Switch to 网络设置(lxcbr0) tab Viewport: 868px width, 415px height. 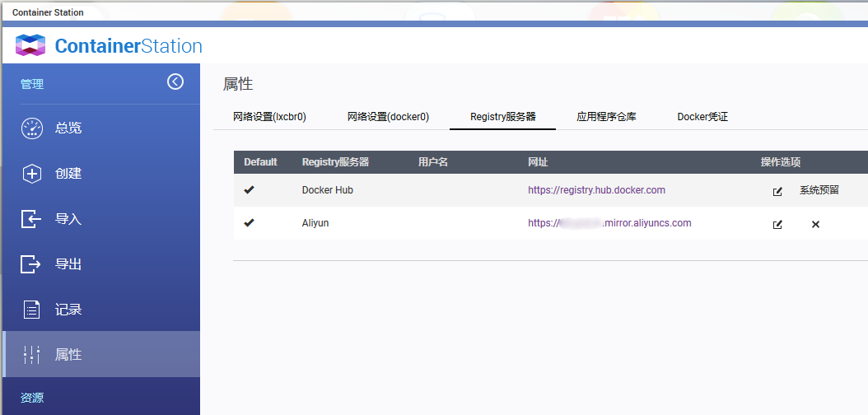(x=269, y=117)
